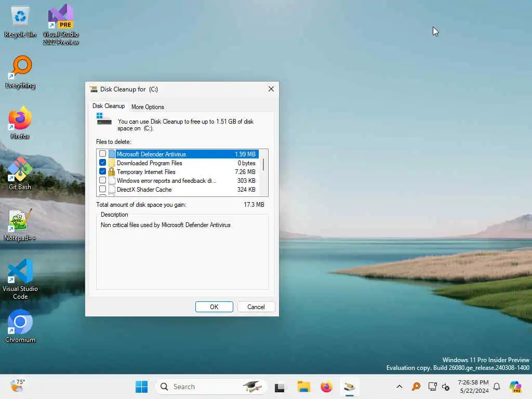The image size is (532, 399).
Task: Click the 7.26 MB size value
Action: point(245,171)
